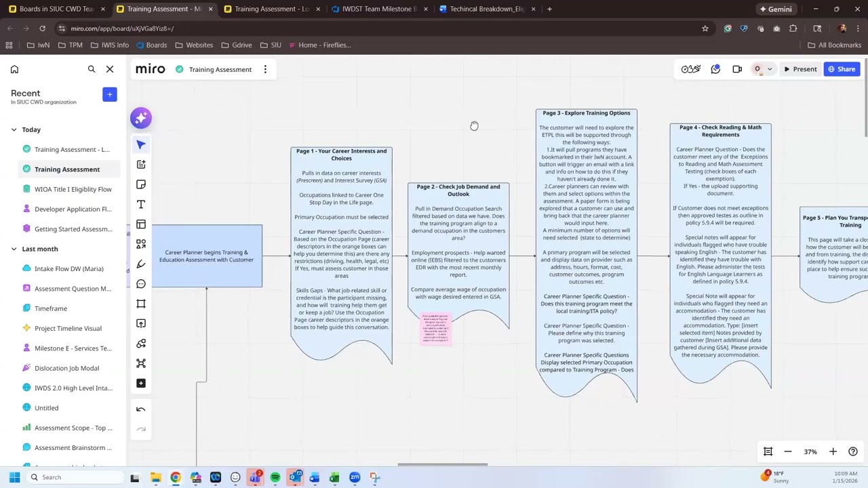This screenshot has width=868, height=488.
Task: Zoom in with plus button
Action: (x=833, y=451)
